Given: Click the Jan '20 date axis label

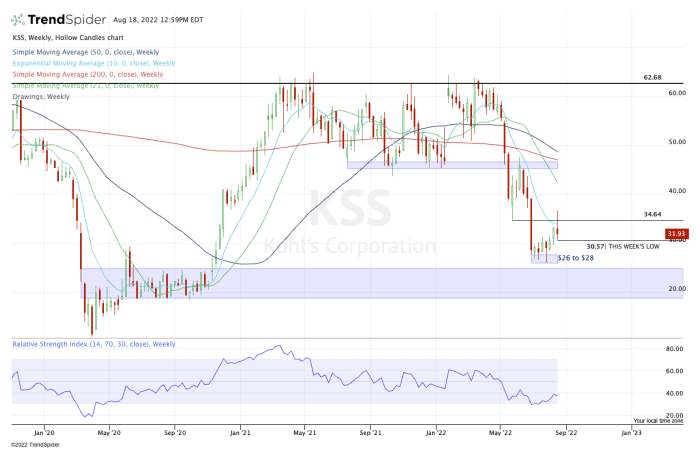Looking at the screenshot, I should (44, 433).
